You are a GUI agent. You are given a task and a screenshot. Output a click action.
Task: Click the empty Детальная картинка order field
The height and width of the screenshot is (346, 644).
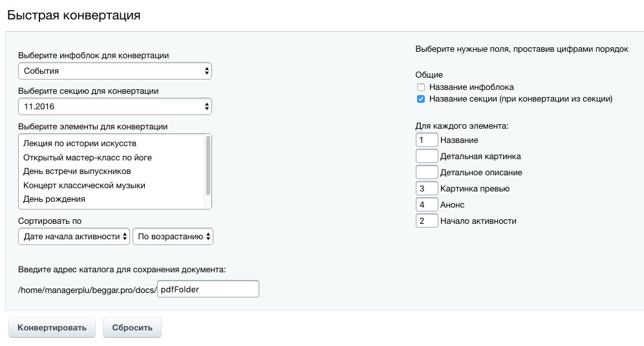427,156
